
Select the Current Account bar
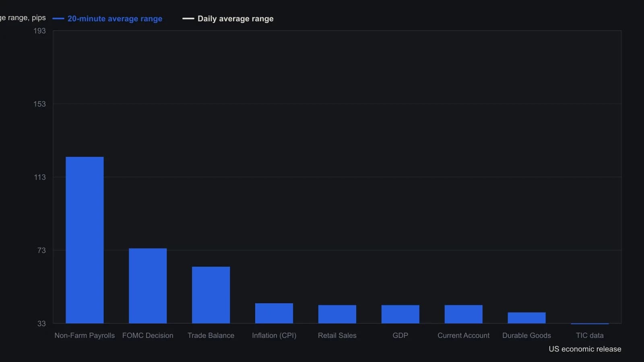(x=464, y=314)
